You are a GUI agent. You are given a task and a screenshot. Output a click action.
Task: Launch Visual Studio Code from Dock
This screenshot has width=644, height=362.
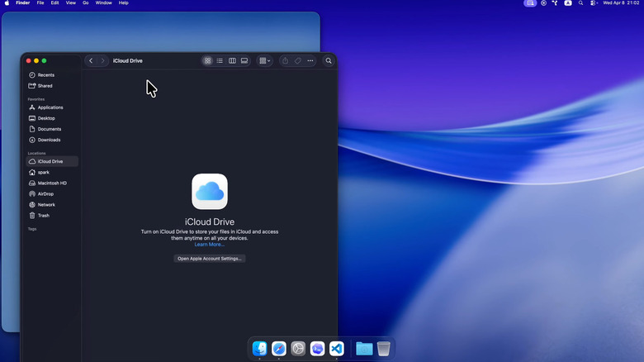click(x=337, y=349)
